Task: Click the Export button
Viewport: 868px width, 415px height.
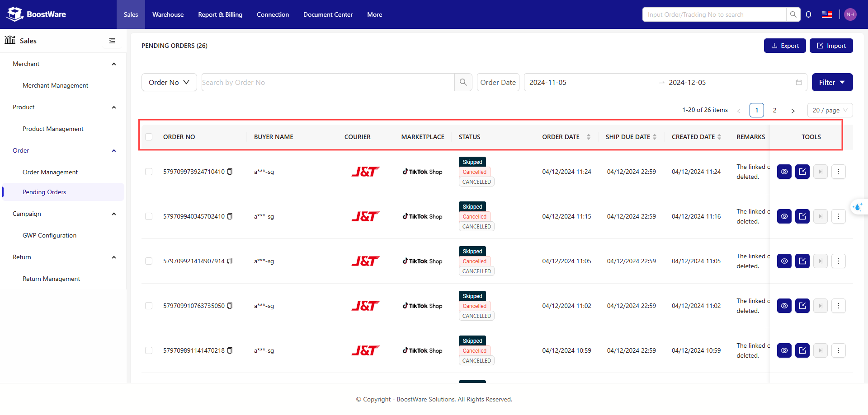Action: coord(785,46)
